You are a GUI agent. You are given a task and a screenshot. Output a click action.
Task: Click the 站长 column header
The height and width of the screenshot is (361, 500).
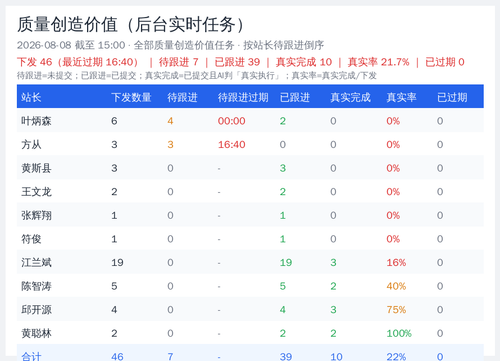click(31, 97)
